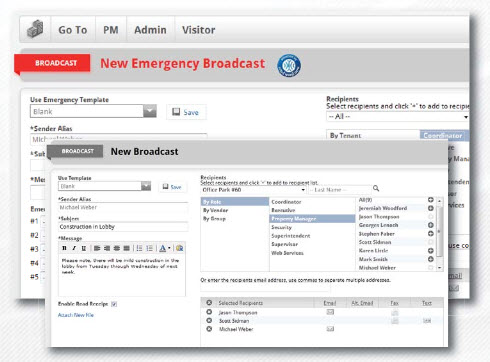This screenshot has width=490, height=362.
Task: Select Supervisor role
Action: click(x=312, y=244)
